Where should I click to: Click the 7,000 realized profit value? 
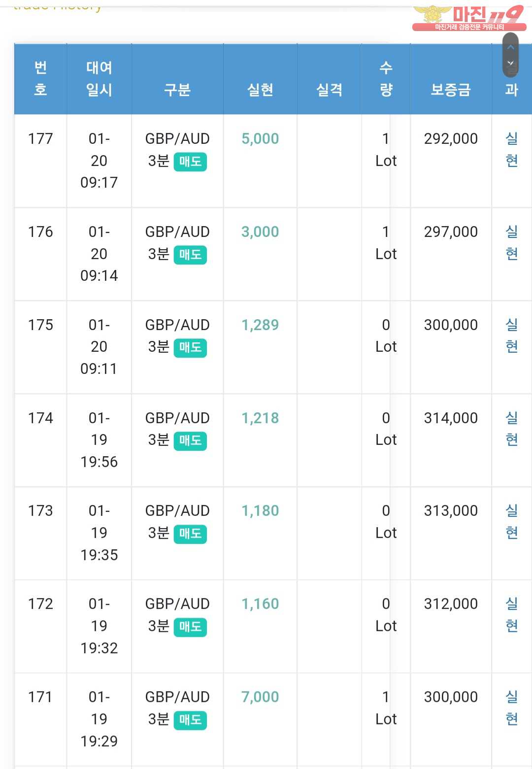point(260,697)
